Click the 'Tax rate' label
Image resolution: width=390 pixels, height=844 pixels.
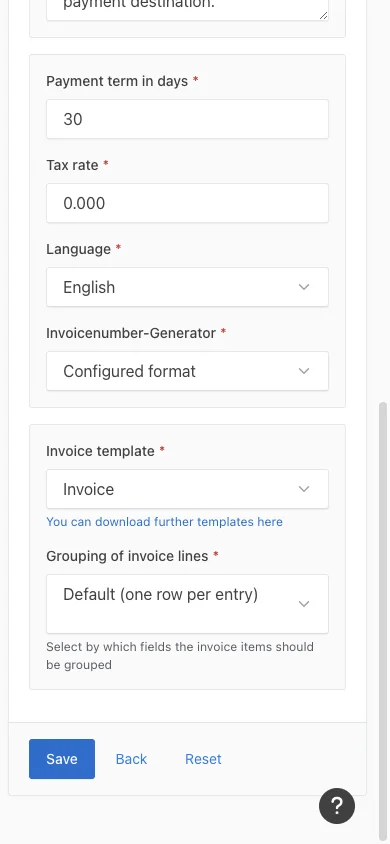[72, 165]
